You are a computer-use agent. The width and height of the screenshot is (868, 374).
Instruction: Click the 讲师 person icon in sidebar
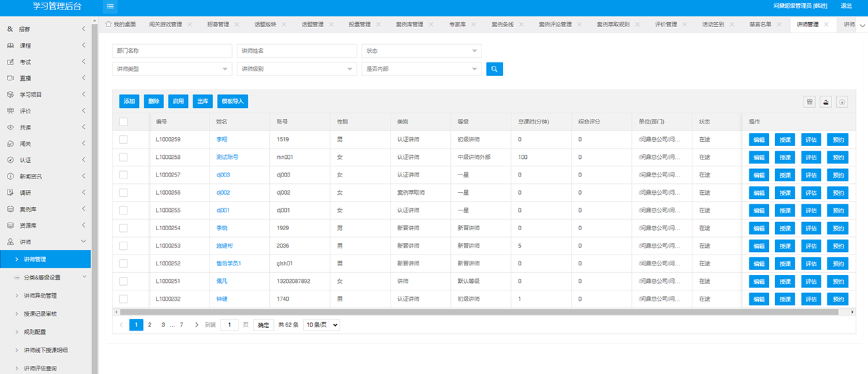point(10,241)
